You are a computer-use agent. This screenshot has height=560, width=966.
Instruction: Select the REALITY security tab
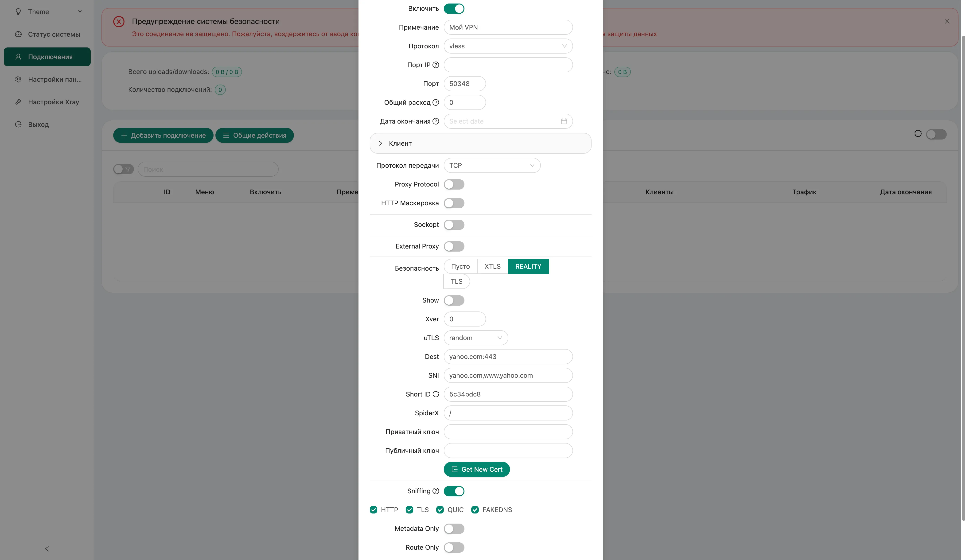tap(528, 265)
